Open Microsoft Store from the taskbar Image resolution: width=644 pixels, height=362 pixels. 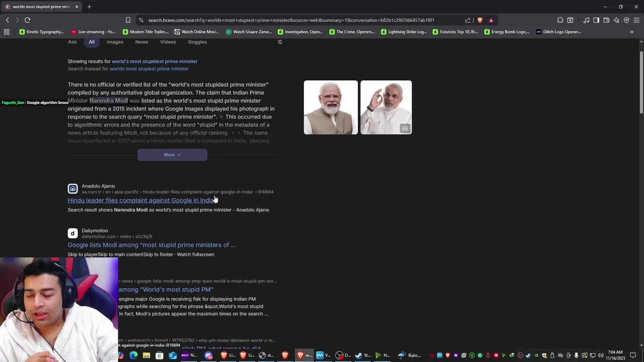pyautogui.click(x=159, y=355)
